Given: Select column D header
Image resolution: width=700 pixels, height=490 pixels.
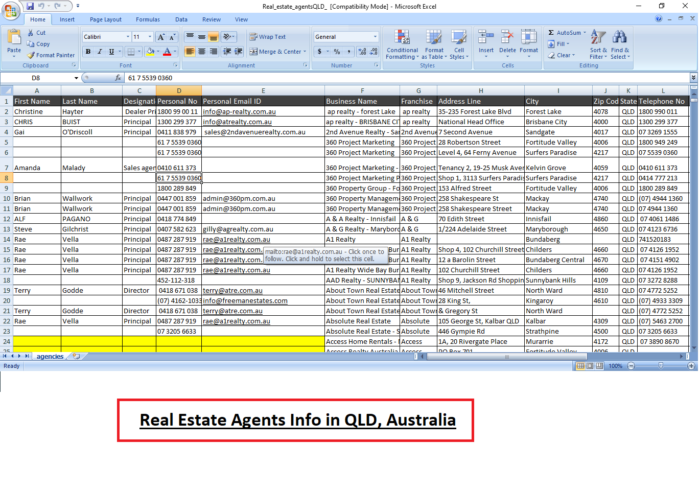Looking at the screenshot, I should point(179,91).
